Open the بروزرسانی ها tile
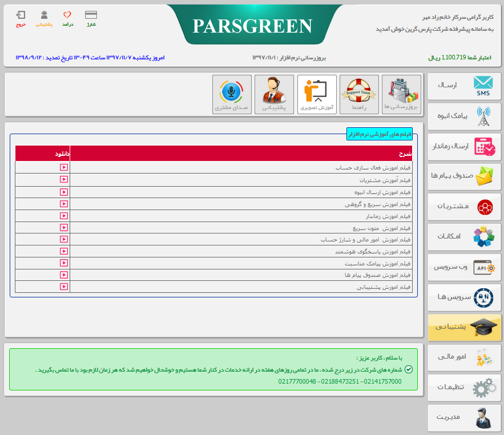The width and height of the screenshot is (504, 435). 401,95
